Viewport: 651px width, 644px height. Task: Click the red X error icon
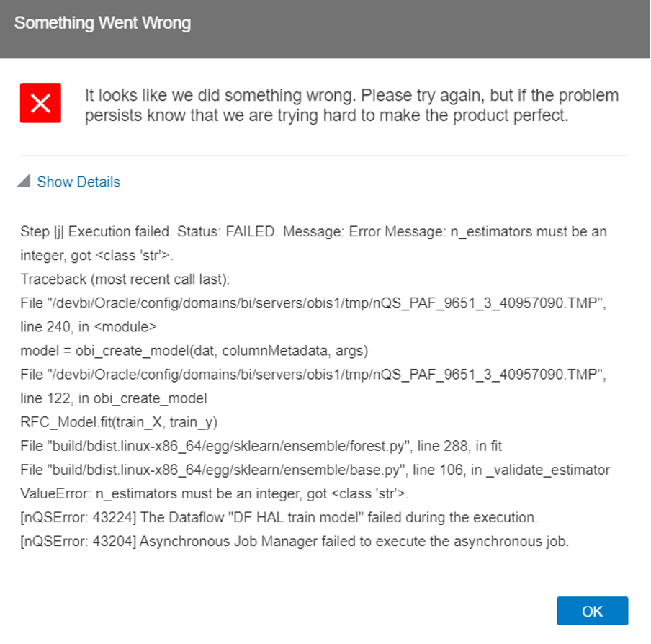40,103
